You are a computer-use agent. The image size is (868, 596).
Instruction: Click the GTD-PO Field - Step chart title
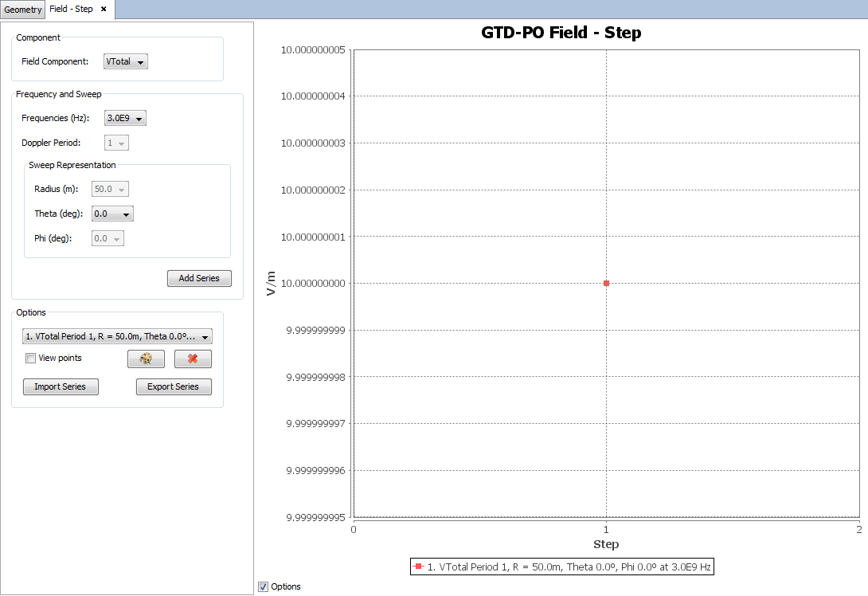coord(561,33)
